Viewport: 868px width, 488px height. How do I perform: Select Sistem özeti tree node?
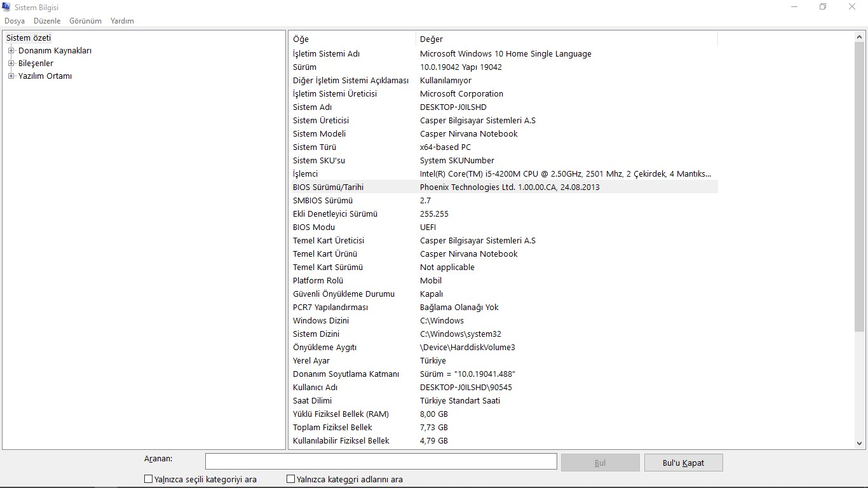(x=29, y=38)
